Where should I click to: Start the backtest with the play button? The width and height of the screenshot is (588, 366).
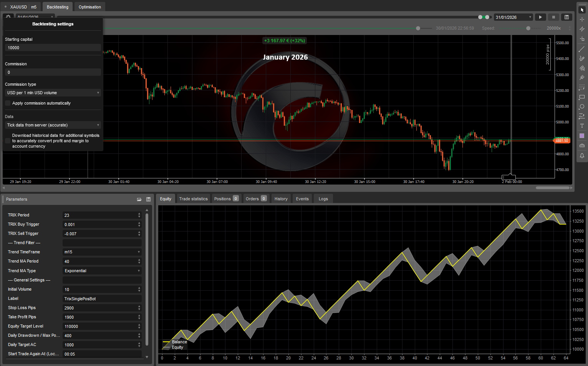coord(540,17)
